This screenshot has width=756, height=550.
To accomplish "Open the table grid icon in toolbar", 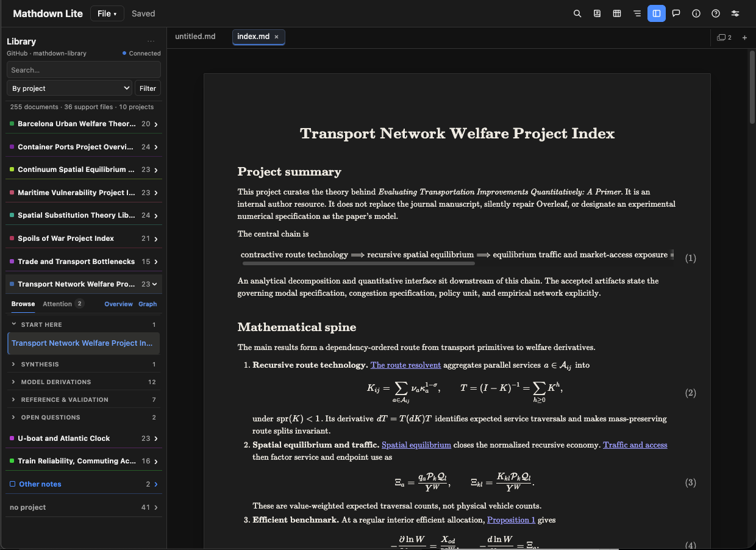I will [x=617, y=13].
